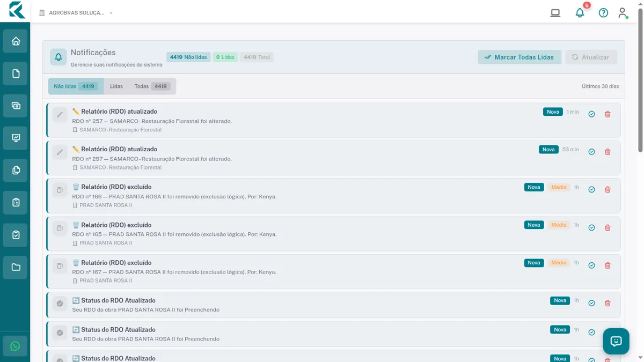Open the user profile icon
Viewport: 644px width, 362px height.
click(x=623, y=13)
